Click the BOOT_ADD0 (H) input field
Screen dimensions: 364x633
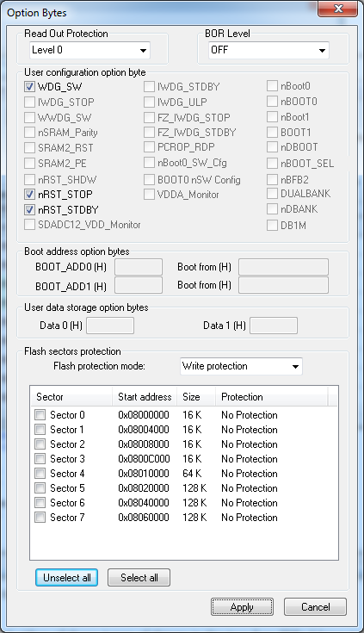click(x=139, y=267)
